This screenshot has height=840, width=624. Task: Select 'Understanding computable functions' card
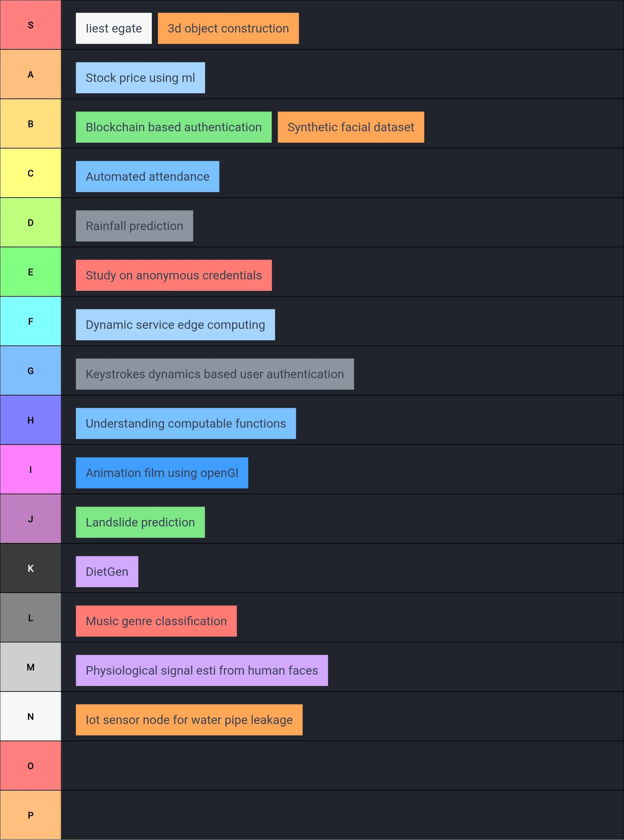coord(186,423)
